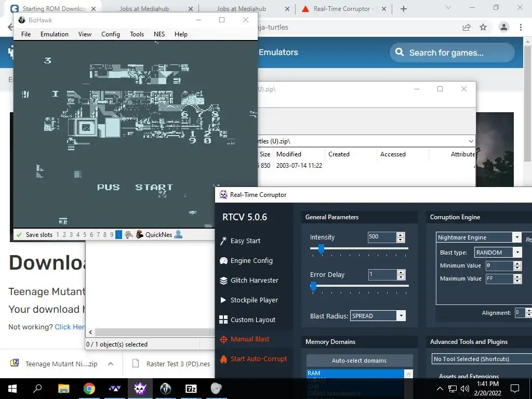Click the QuickNes core icon
The image size is (532, 399).
point(139,234)
